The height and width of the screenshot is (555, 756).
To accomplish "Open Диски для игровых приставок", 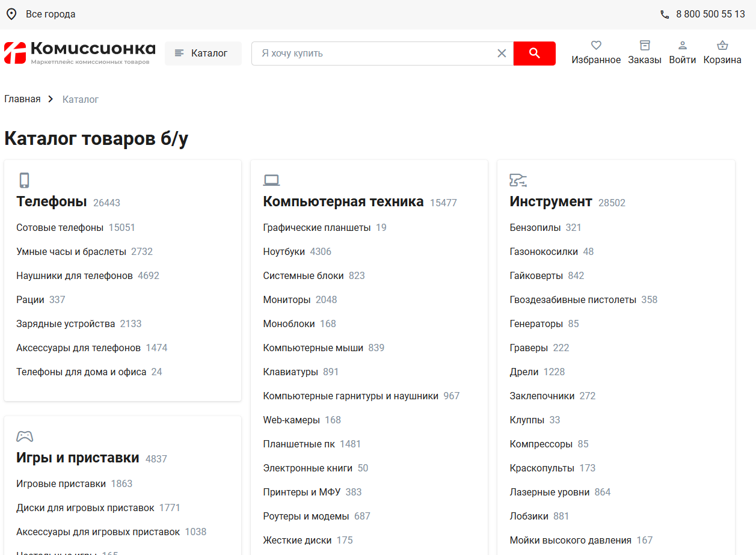I will point(85,507).
